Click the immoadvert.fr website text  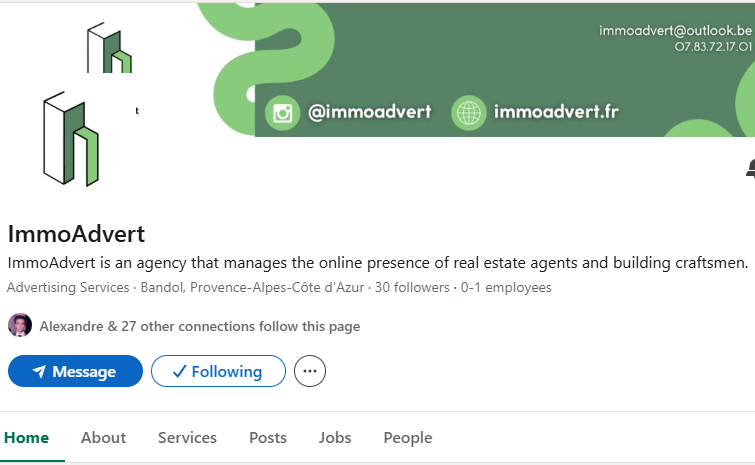(x=557, y=112)
